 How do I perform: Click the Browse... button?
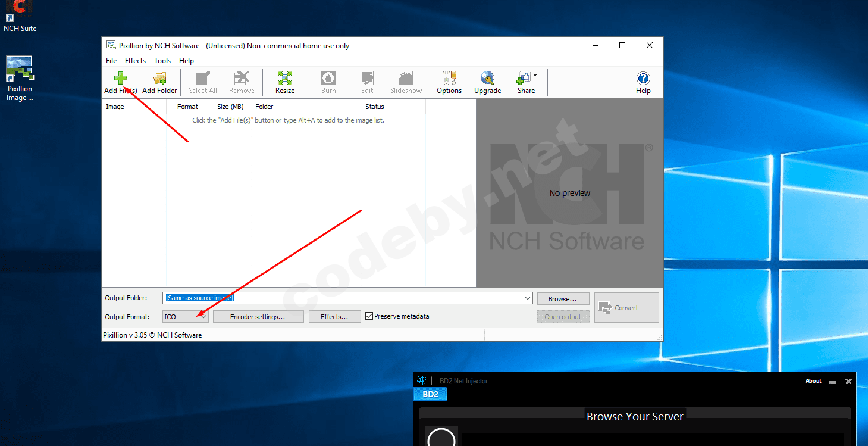[x=563, y=299]
